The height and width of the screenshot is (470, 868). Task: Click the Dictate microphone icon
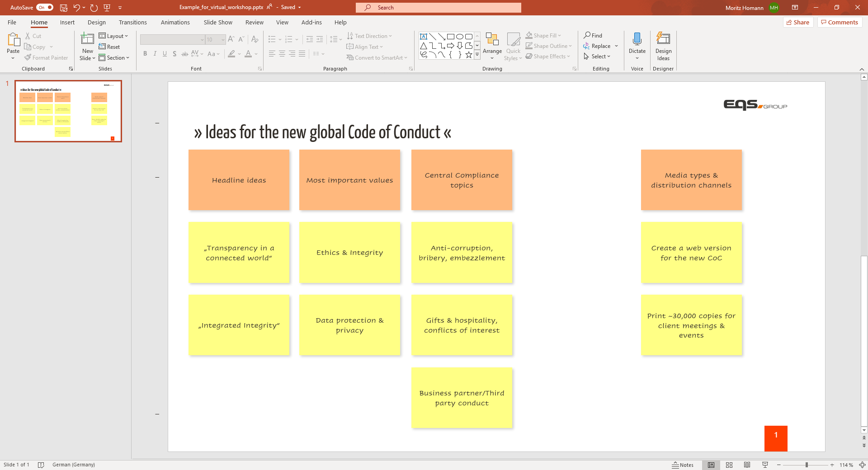(637, 39)
